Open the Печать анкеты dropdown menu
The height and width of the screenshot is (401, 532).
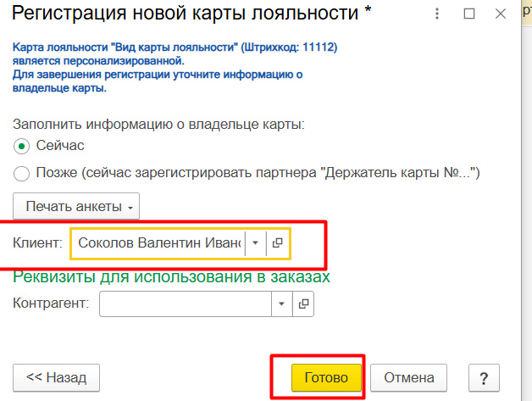tap(75, 206)
